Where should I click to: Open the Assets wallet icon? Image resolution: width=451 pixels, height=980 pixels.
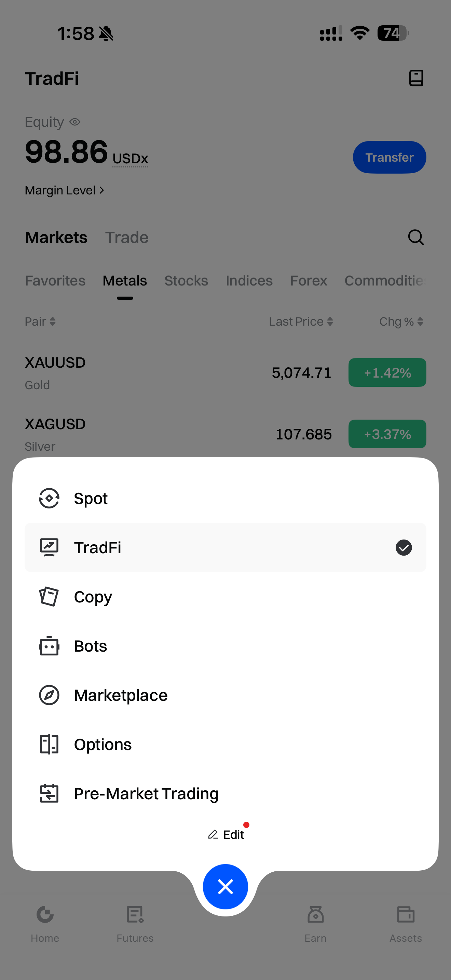coord(405,915)
